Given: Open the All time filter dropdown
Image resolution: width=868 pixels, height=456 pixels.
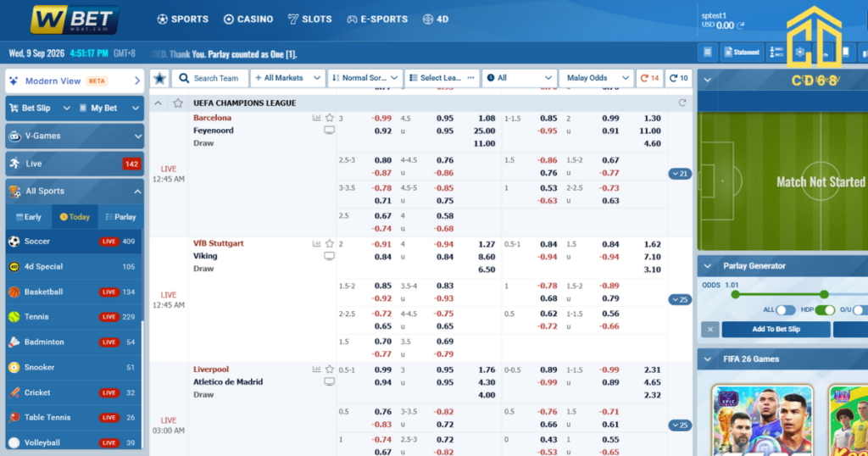Looking at the screenshot, I should 520,78.
